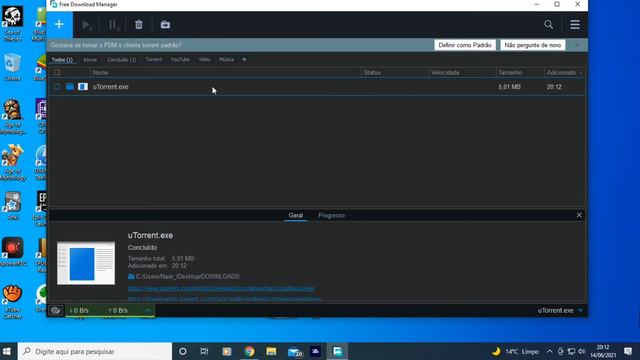Click the 20:12 added time cell

[x=554, y=87]
